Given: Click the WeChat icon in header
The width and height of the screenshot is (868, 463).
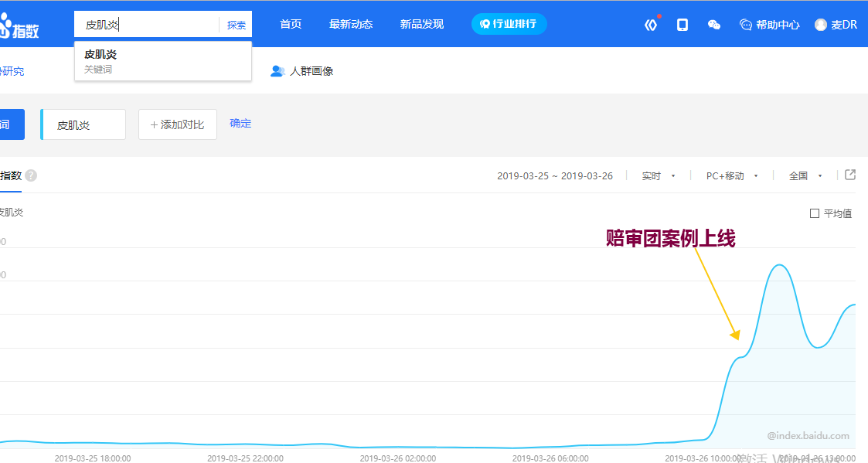Looking at the screenshot, I should (x=714, y=25).
